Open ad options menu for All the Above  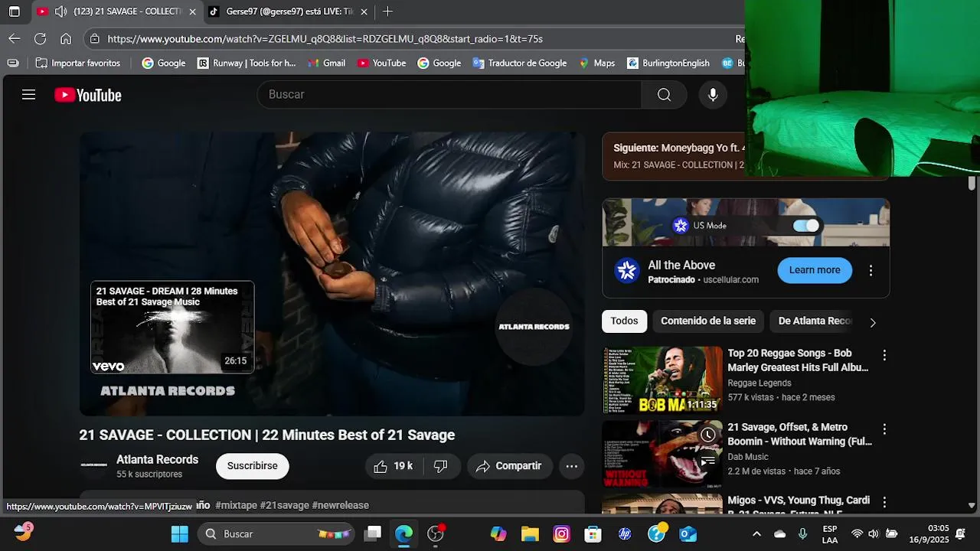[871, 270]
